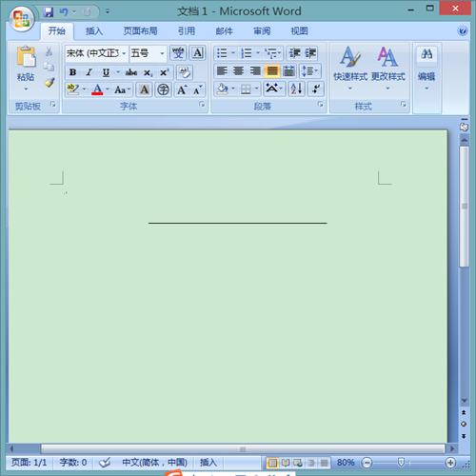Switch to the 审阅 tab
Screen dimensions: 476x476
[x=262, y=31]
